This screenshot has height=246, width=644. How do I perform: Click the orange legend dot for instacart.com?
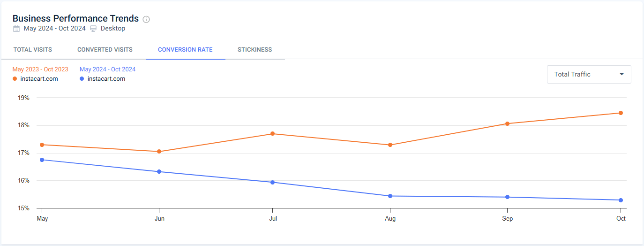pos(15,79)
